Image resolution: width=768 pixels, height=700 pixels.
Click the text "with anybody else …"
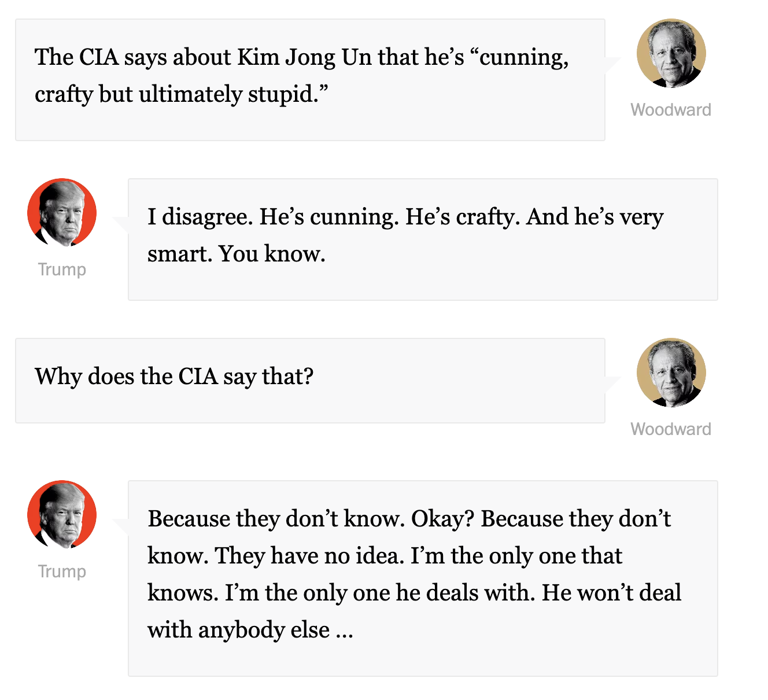[x=250, y=630]
